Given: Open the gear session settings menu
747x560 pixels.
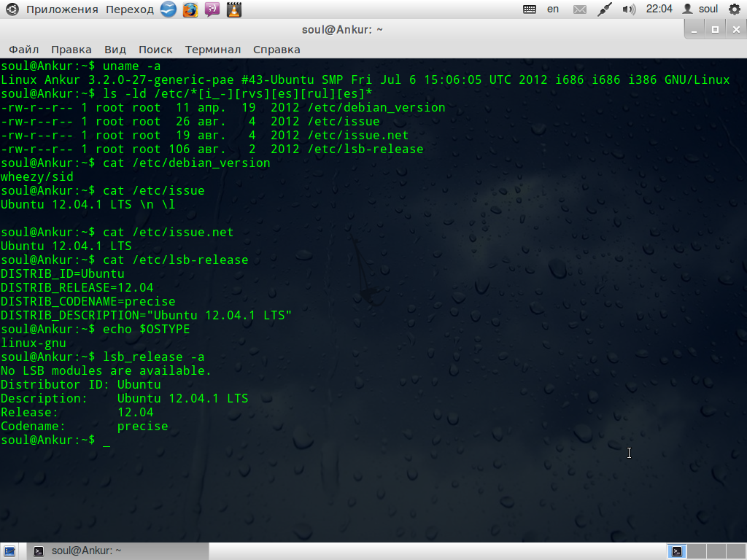Looking at the screenshot, I should [735, 9].
